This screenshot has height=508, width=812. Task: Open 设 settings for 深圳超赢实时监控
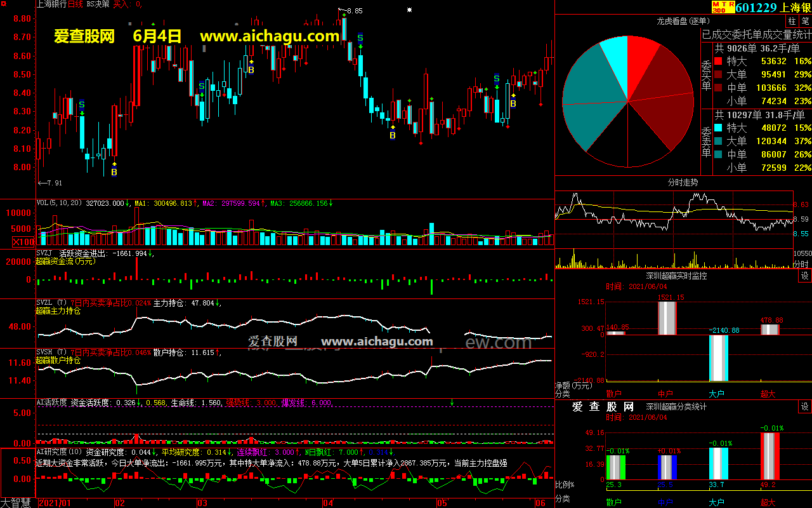(804, 276)
